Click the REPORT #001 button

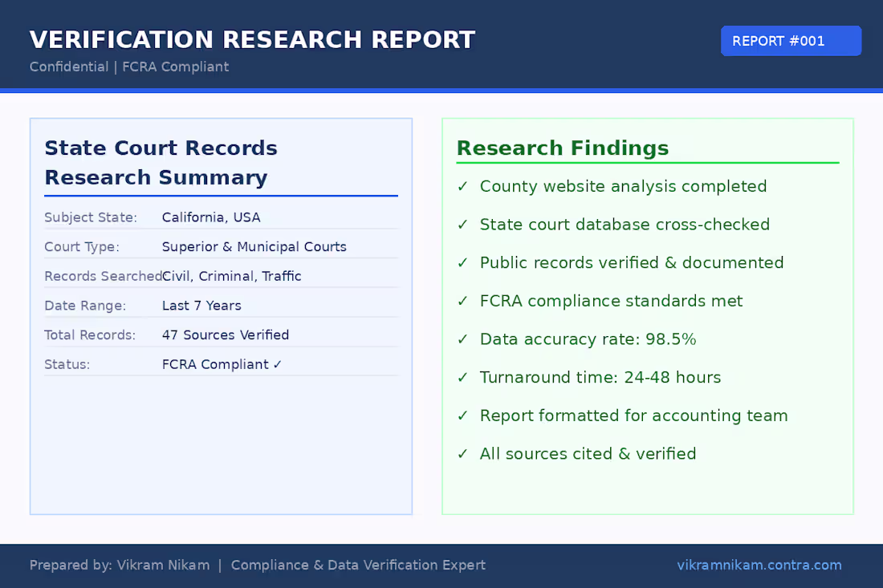click(791, 40)
